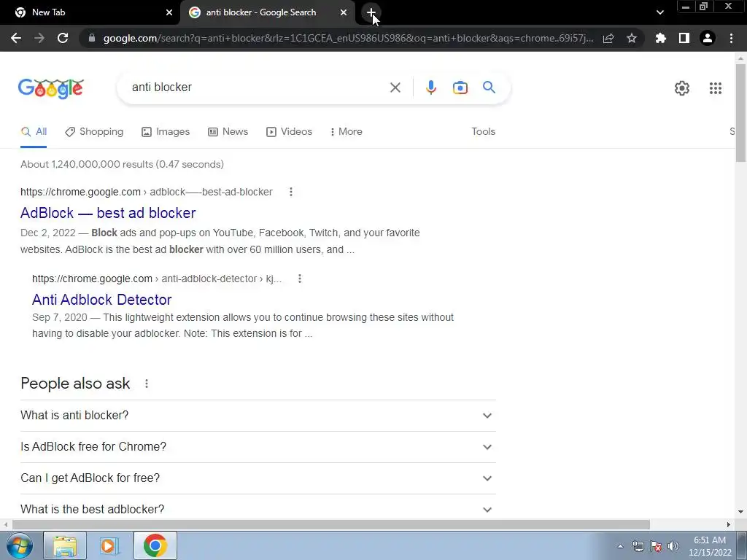Expand Is AdBlock free for Chrome?

pyautogui.click(x=258, y=447)
